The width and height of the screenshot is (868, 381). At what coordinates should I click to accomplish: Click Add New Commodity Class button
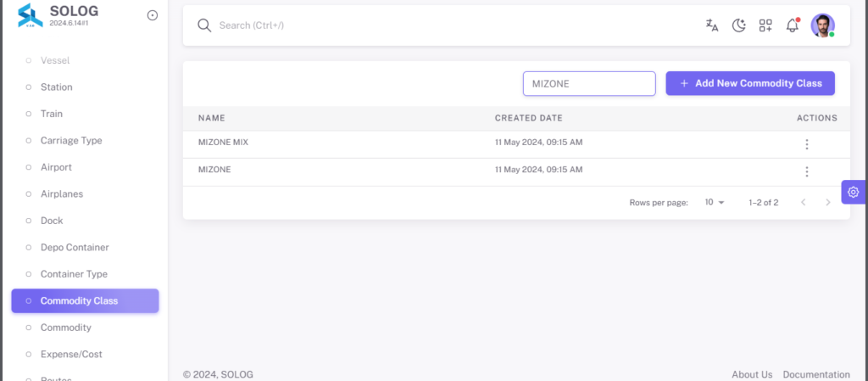coord(750,83)
